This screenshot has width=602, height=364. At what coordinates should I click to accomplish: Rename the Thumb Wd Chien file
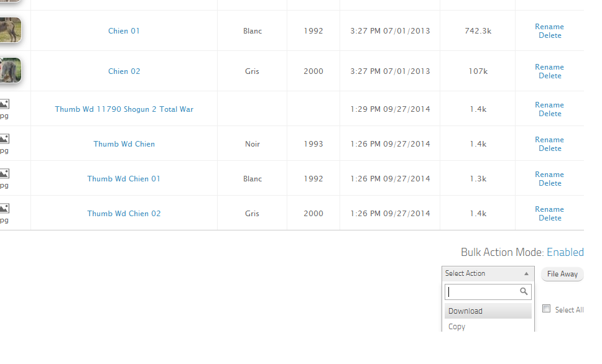coord(549,140)
